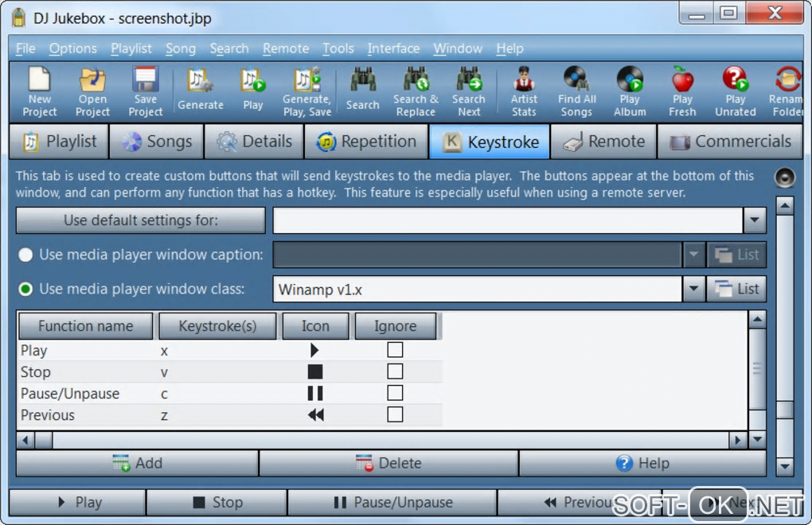812x525 pixels.
Task: Click the Function name column header
Action: (85, 326)
